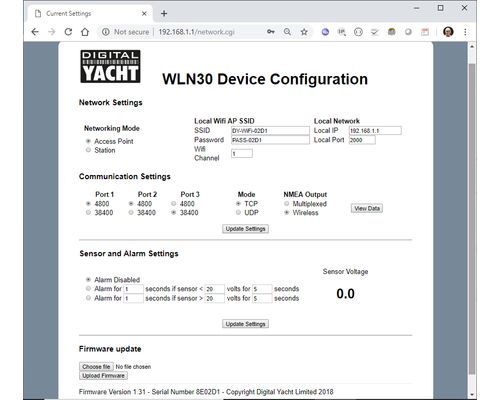
Task: Click the Wifi Password input field
Action: point(270,140)
